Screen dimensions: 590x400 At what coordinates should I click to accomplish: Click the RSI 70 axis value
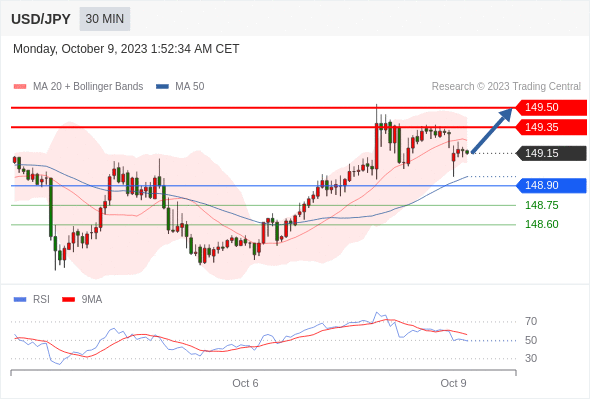coord(531,321)
